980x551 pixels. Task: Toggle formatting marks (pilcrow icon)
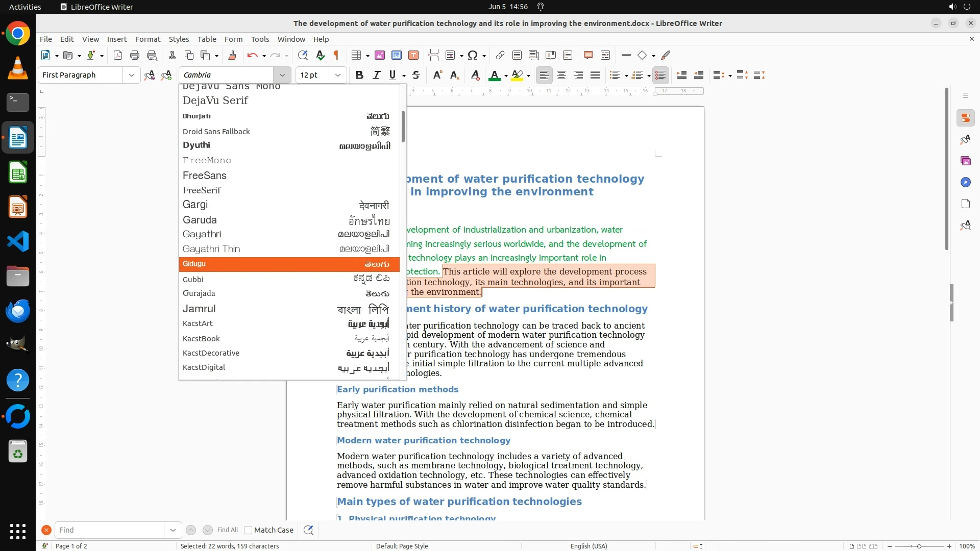coord(336,55)
